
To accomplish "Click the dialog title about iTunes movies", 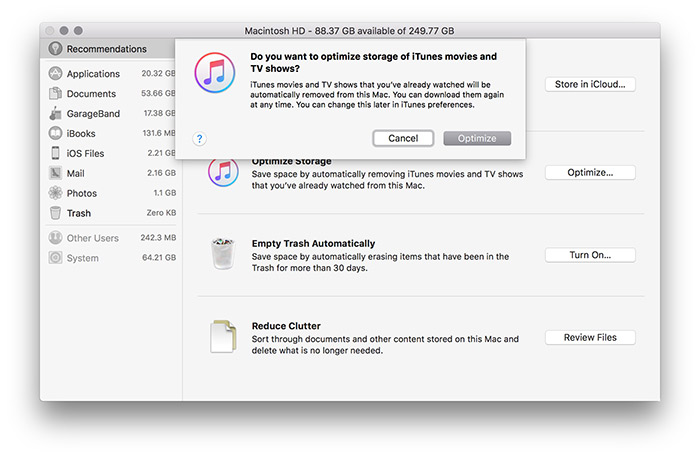I will coord(374,62).
